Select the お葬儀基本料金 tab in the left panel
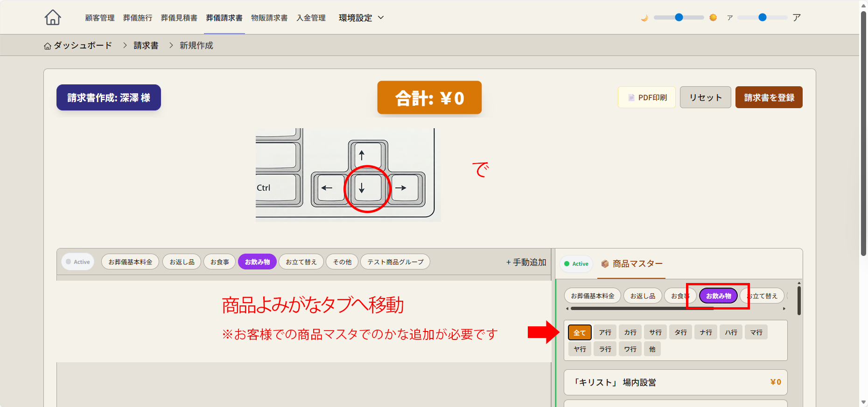 (x=130, y=262)
